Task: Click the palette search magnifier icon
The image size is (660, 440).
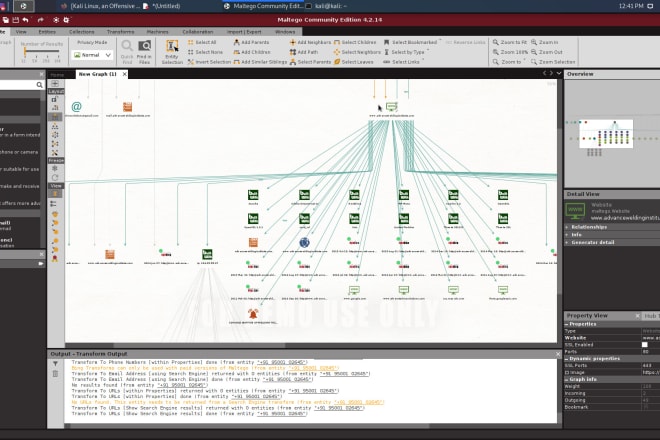Action: pyautogui.click(x=39, y=85)
